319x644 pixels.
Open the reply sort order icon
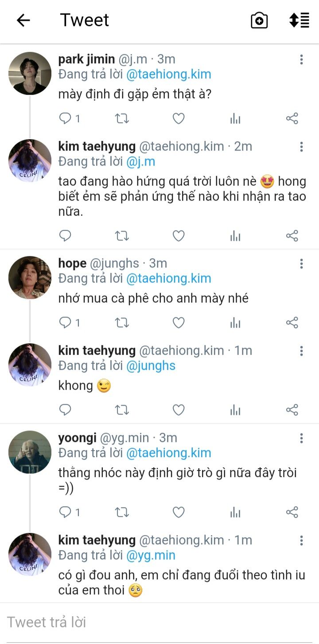299,20
